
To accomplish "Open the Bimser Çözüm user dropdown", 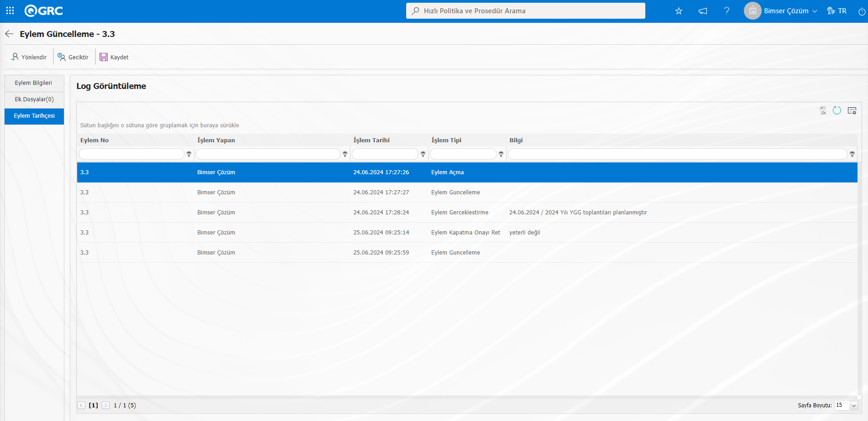I will coord(790,11).
